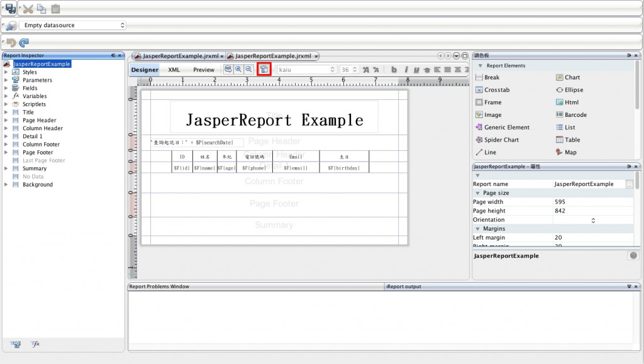Select the first JasperReportExample.jrxml document tab
Image resolution: width=644 pixels, height=364 pixels.
(x=180, y=56)
